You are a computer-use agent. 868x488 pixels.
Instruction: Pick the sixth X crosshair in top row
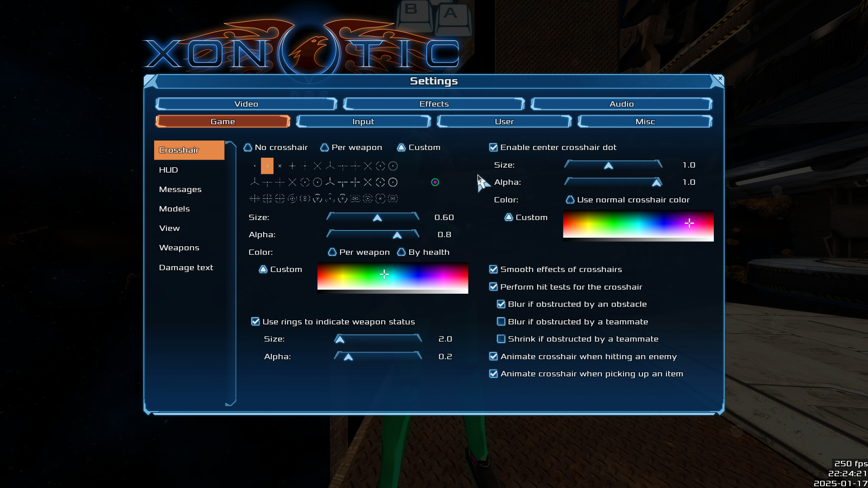pyautogui.click(x=317, y=166)
